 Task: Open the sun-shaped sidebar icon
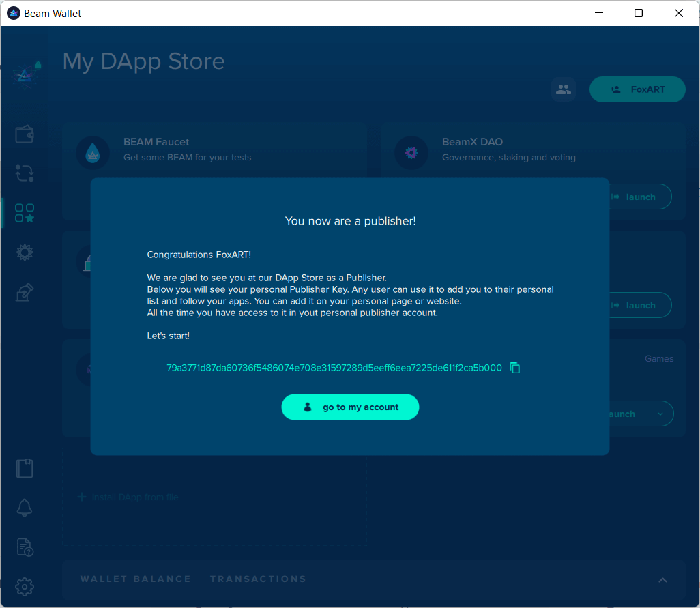25,252
